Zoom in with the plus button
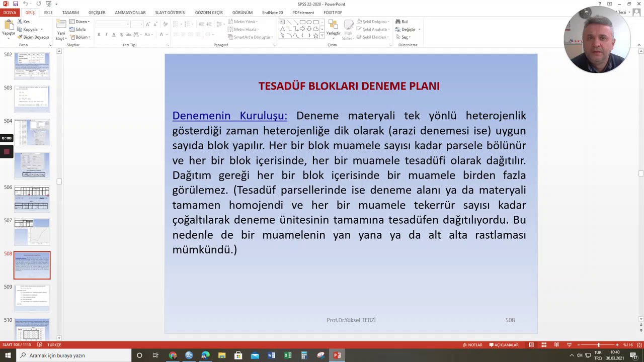Viewport: 644px width, 362px height. click(617, 345)
